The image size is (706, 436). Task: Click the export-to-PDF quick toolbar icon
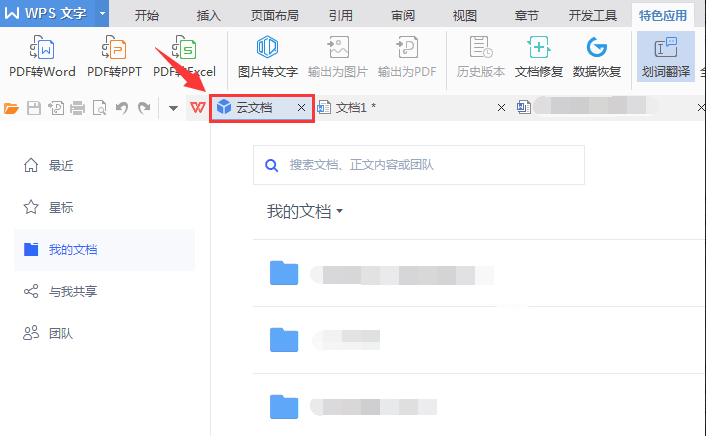[x=56, y=108]
